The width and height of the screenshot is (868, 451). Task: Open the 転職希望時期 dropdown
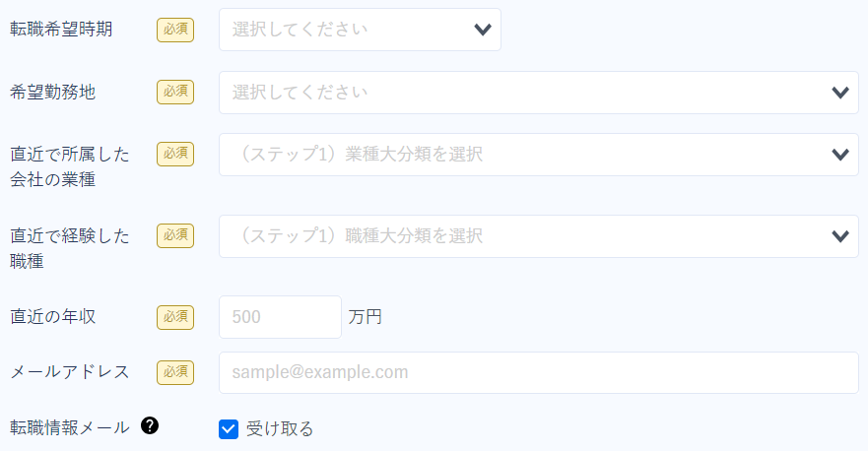(x=360, y=30)
